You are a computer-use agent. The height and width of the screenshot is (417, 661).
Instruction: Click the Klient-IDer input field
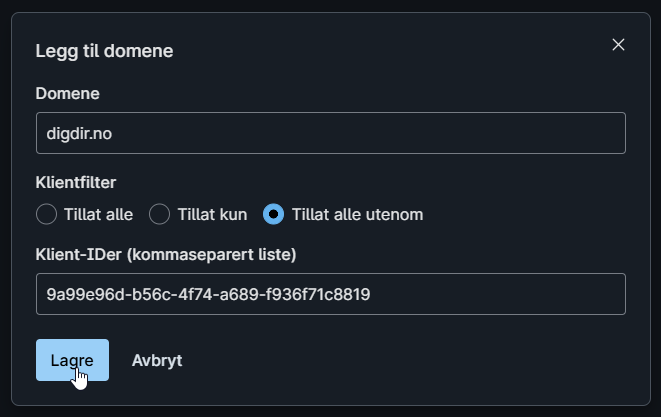330,294
